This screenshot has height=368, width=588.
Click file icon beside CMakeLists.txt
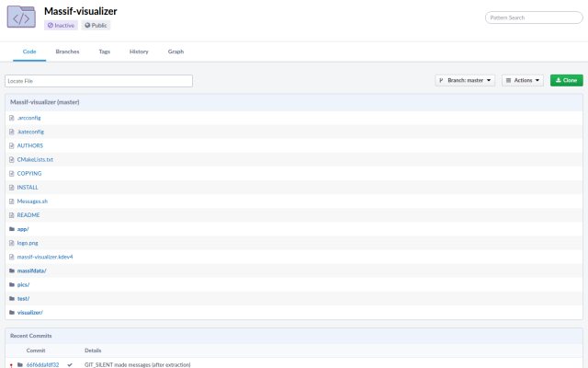pos(12,159)
